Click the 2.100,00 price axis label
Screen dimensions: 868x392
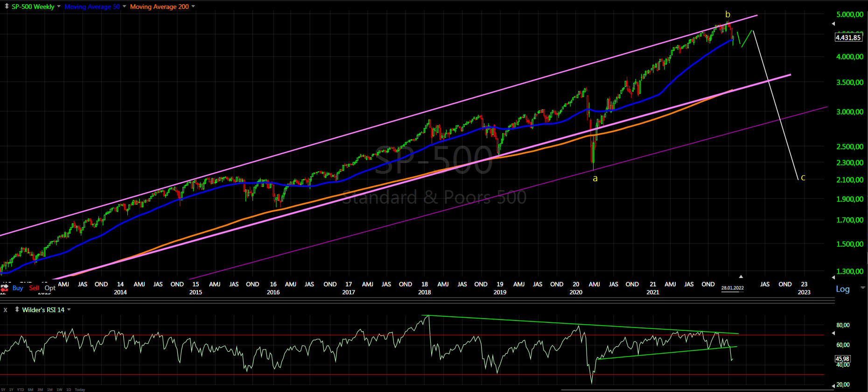(x=850, y=179)
